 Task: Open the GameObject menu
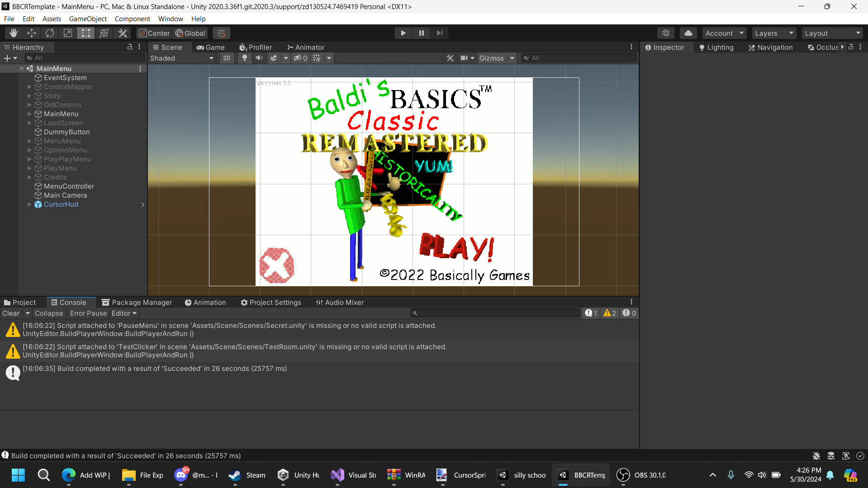[x=88, y=19]
